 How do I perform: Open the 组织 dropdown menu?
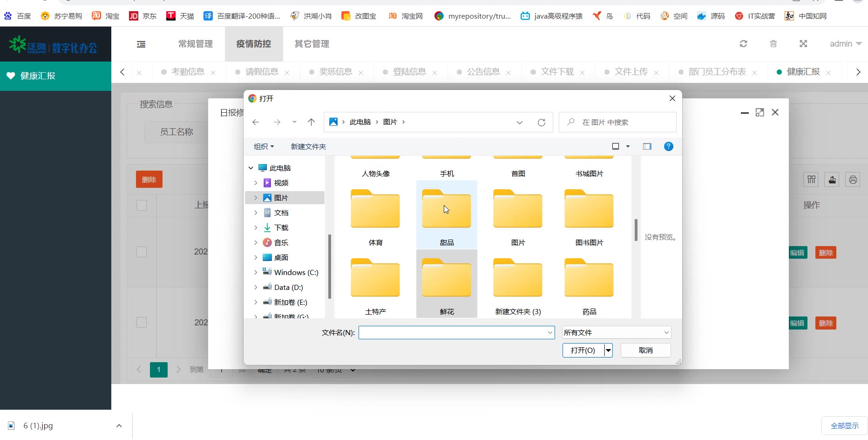[264, 146]
